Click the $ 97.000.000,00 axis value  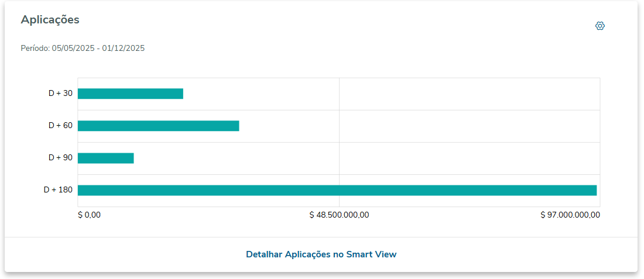[570, 215]
